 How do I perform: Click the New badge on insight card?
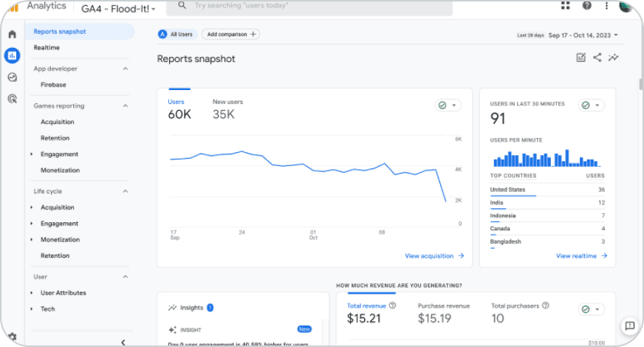[304, 329]
